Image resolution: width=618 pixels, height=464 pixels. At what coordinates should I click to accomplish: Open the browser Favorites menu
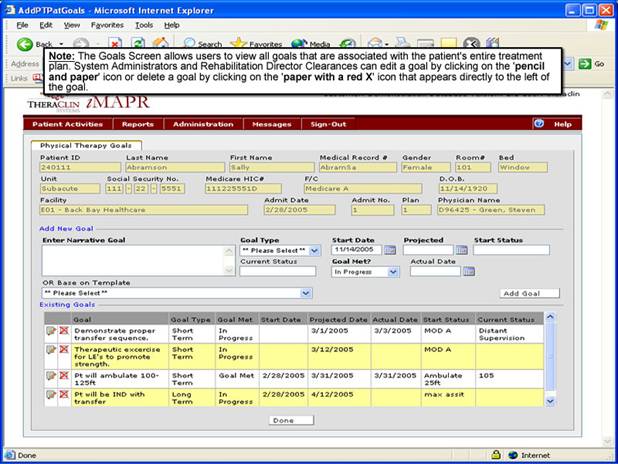[x=107, y=25]
